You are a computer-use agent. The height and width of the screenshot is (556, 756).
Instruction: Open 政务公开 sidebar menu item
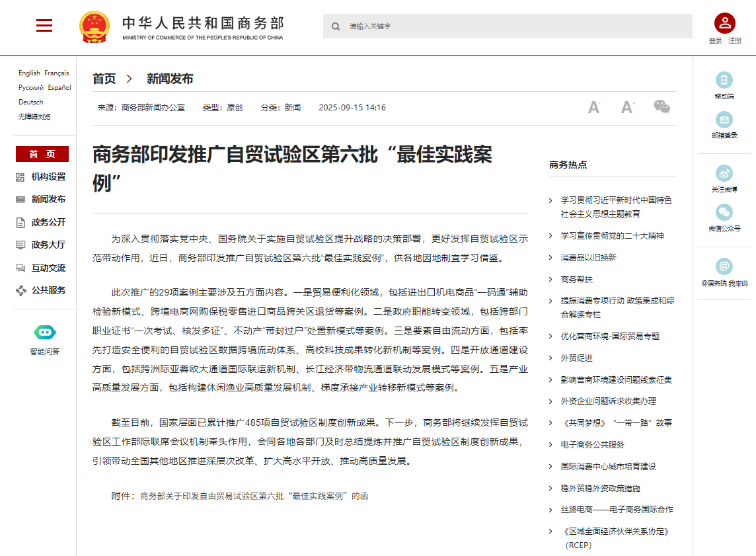[48, 222]
